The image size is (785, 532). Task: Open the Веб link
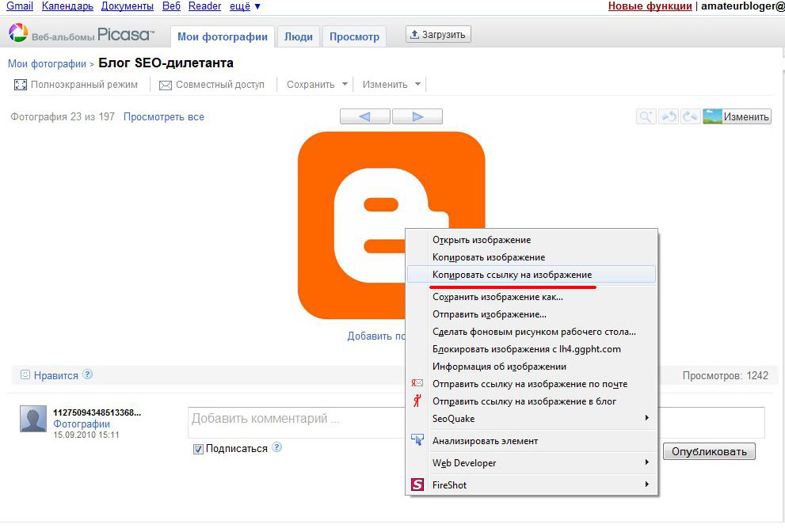(171, 6)
